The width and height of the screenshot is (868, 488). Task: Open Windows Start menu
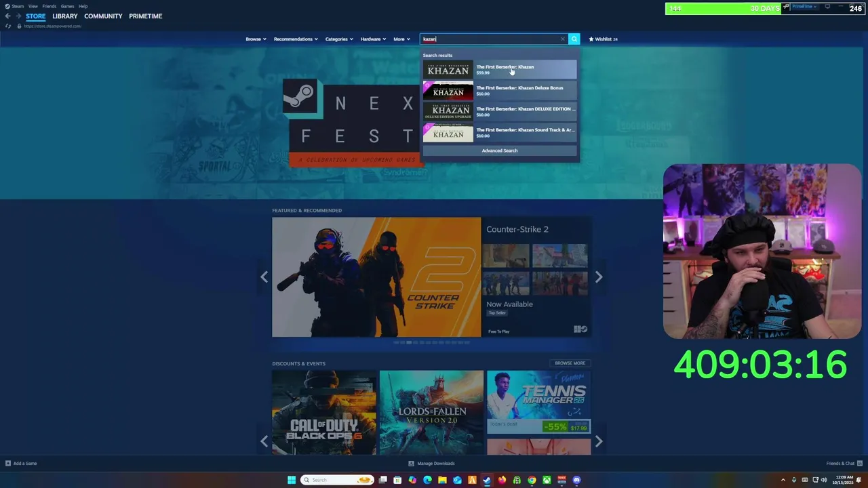coord(292,480)
